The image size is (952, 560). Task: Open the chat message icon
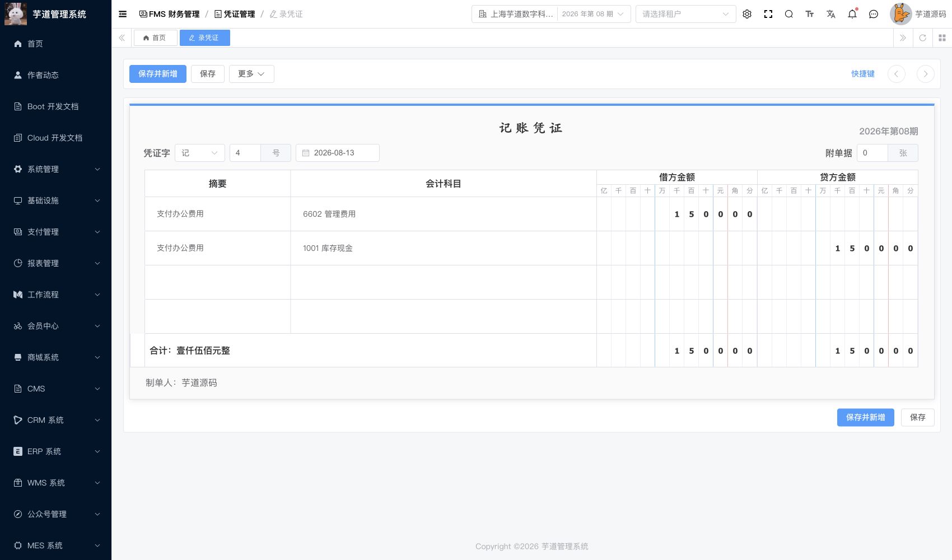874,14
